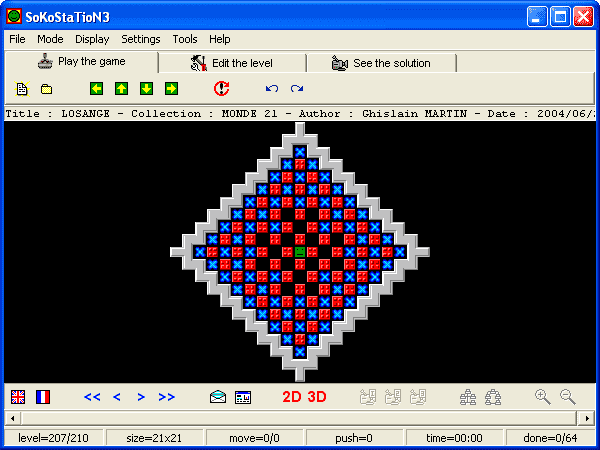Switch to 2D display mode
The height and width of the screenshot is (450, 600).
(292, 397)
